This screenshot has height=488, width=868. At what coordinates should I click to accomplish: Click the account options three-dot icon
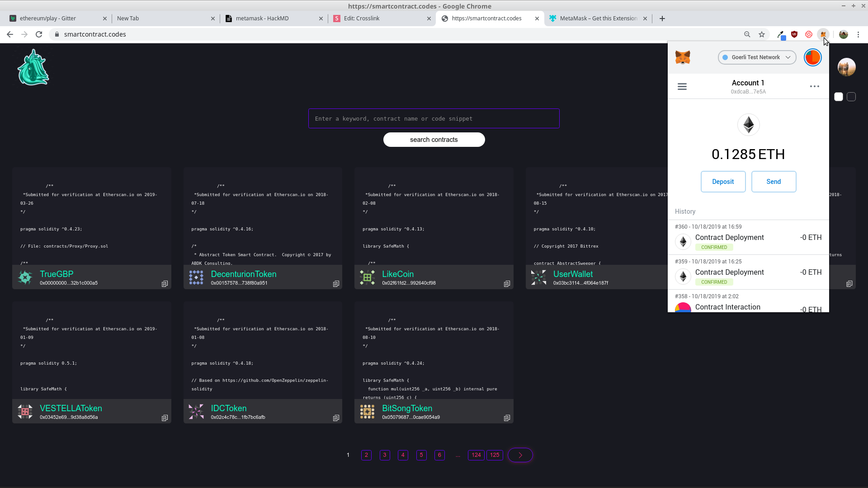tap(814, 87)
